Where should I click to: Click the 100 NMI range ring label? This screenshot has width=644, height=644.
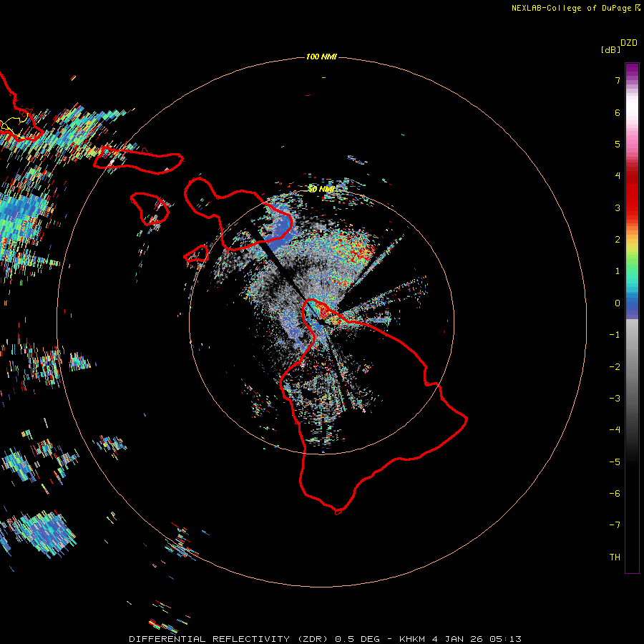coord(321,57)
